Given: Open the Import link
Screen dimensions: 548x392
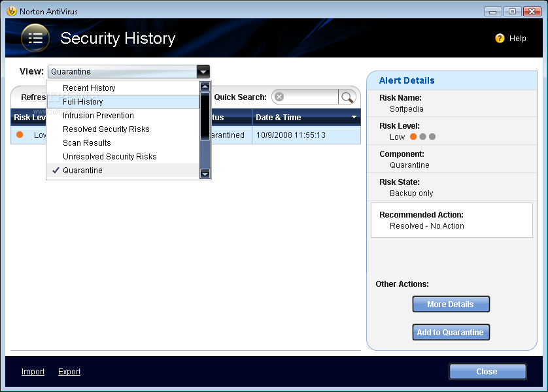Looking at the screenshot, I should (x=33, y=371).
